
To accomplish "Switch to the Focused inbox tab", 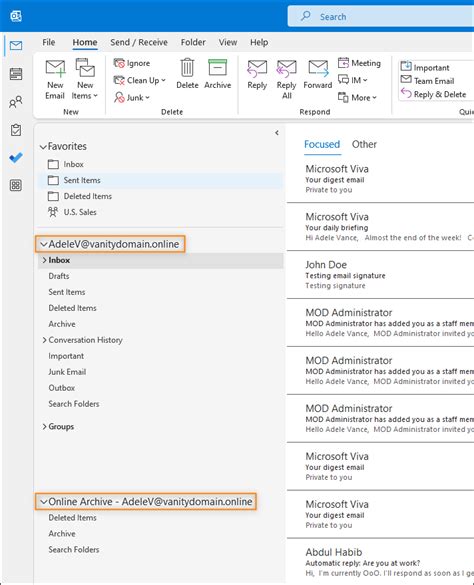I will (322, 144).
